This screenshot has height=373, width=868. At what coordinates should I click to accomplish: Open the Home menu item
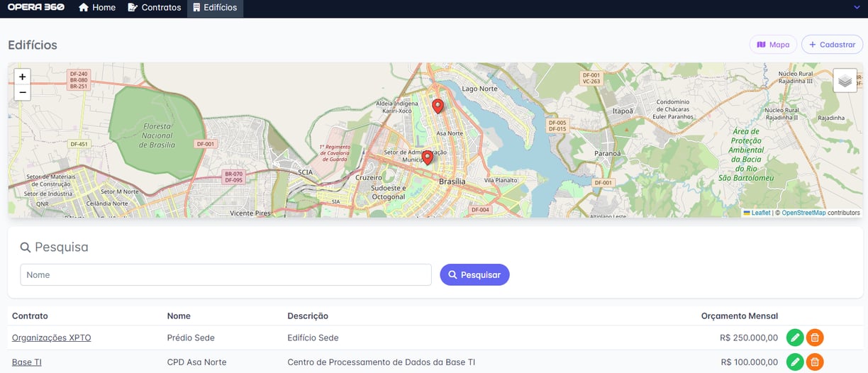point(97,8)
